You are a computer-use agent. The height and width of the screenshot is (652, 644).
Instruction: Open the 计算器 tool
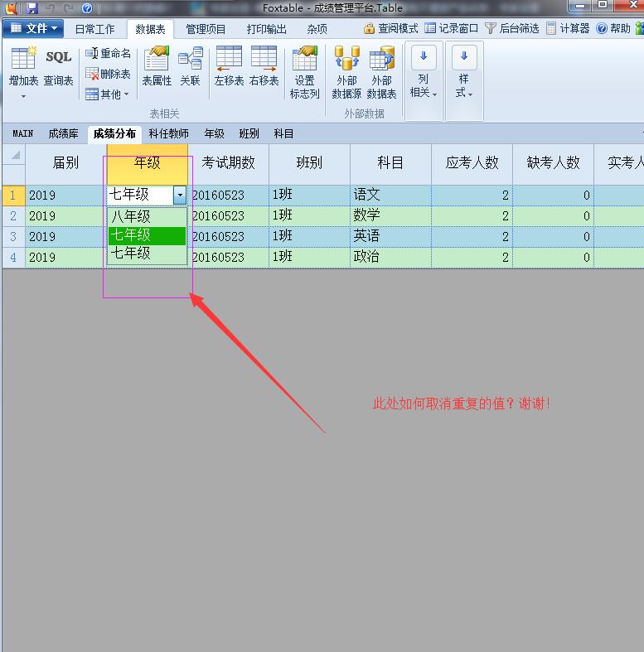pyautogui.click(x=568, y=28)
